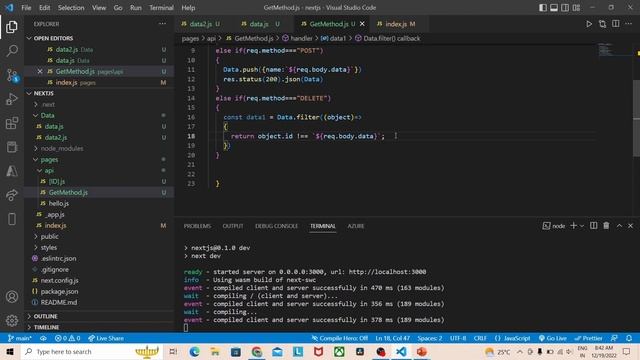Open the Manage gear icon

coord(12,320)
